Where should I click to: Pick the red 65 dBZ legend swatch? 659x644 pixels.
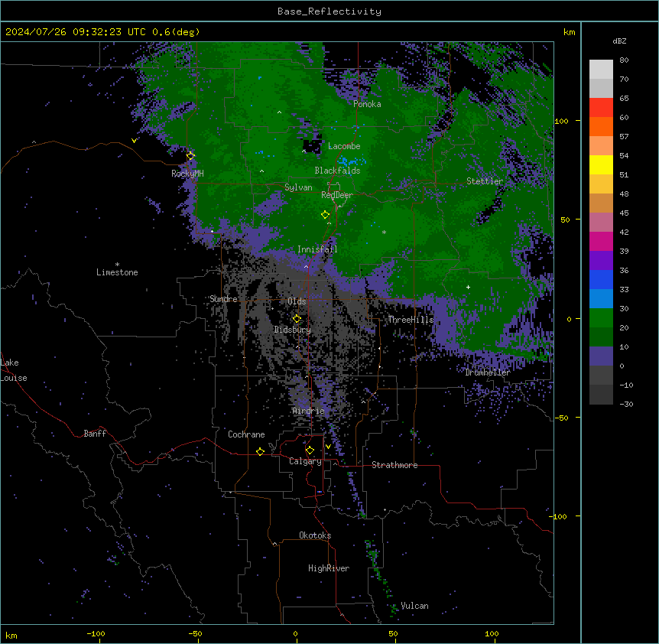601,108
